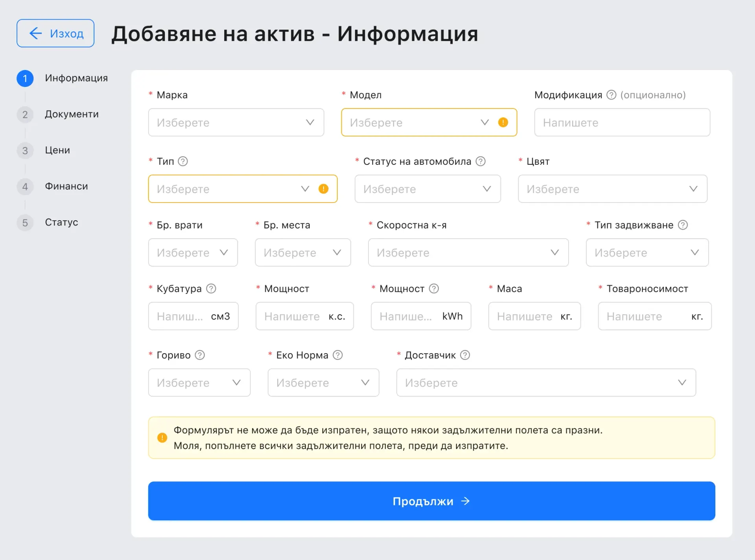This screenshot has height=560, width=755.
Task: Click the help icon next to Модификация
Action: coord(611,95)
